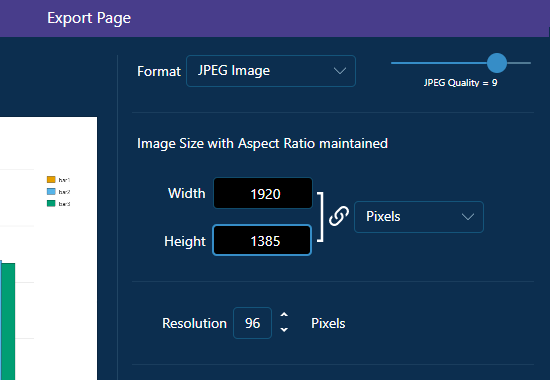The width and height of the screenshot is (550, 380).
Task: Click the Height field showing 1385
Action: coord(262,240)
